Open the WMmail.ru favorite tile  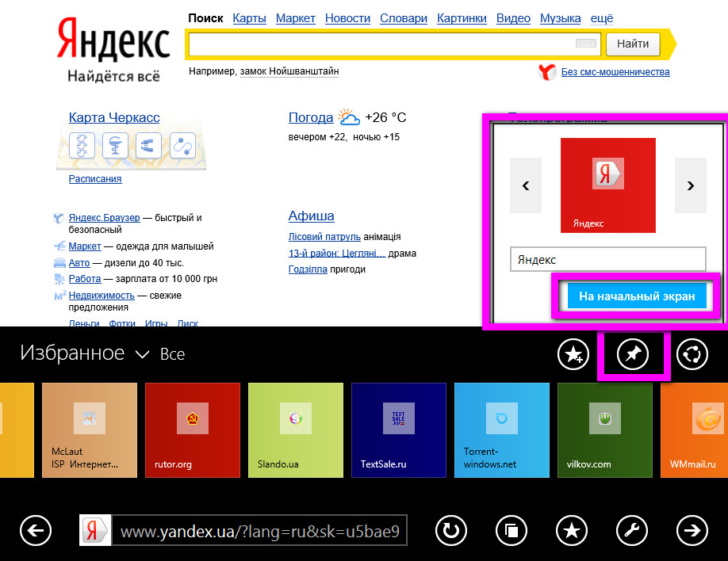[x=694, y=430]
